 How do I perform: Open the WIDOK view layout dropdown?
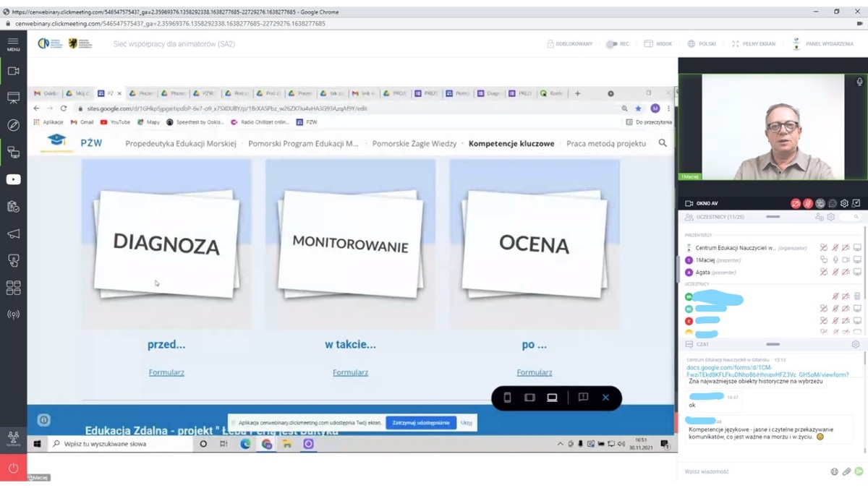[658, 44]
